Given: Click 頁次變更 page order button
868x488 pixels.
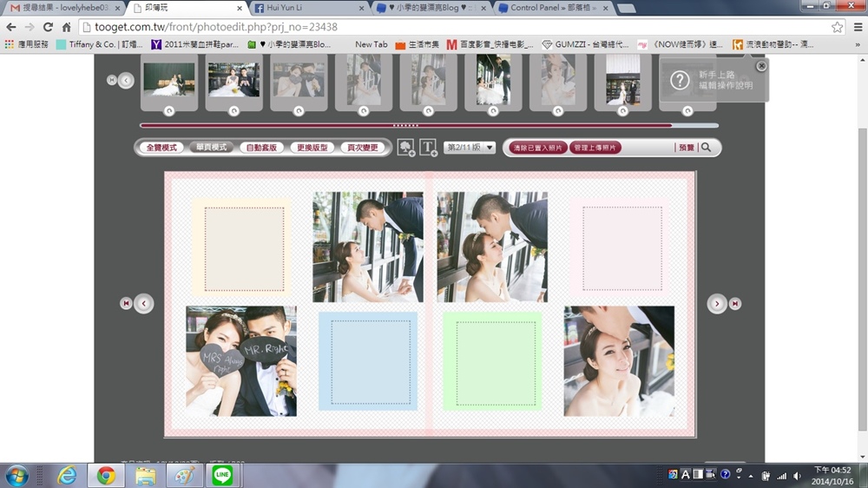Looking at the screenshot, I should tap(363, 148).
